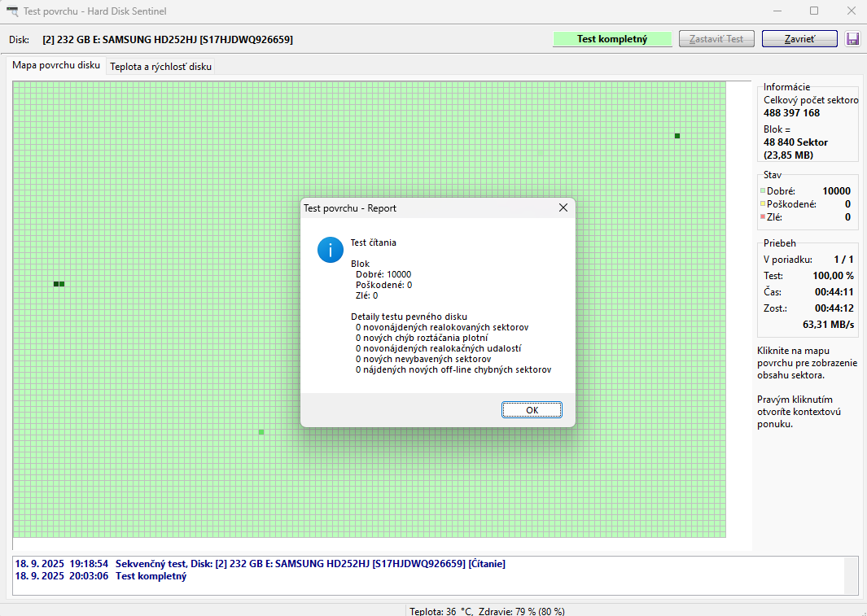Image resolution: width=867 pixels, height=616 pixels.
Task: Click the pair of dark green blocks on left of map
Action: click(59, 284)
